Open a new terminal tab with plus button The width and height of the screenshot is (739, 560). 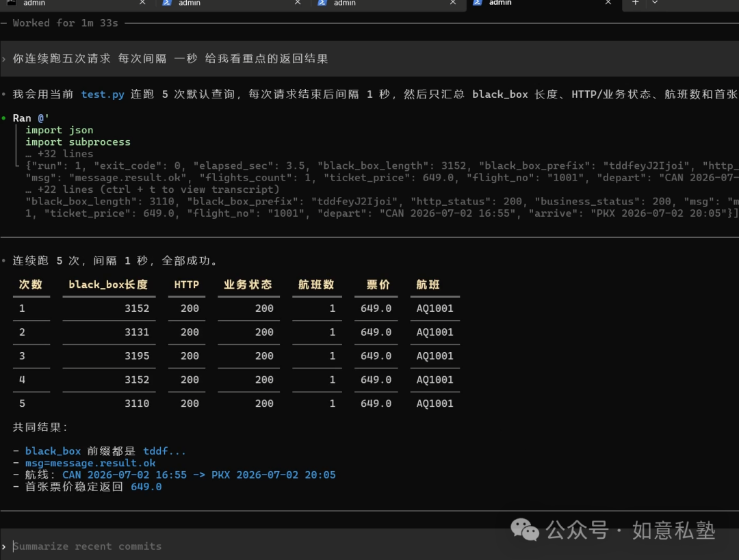click(x=635, y=2)
